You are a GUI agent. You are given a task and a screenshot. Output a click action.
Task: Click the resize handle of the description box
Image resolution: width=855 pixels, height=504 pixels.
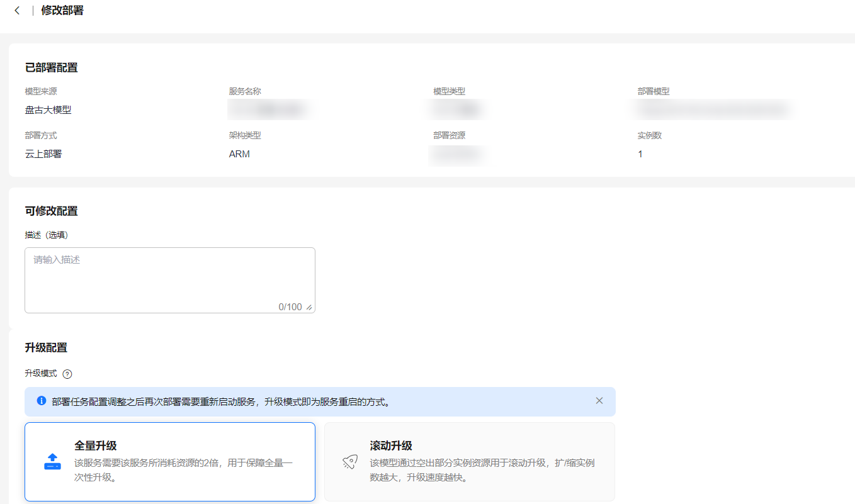pos(309,307)
